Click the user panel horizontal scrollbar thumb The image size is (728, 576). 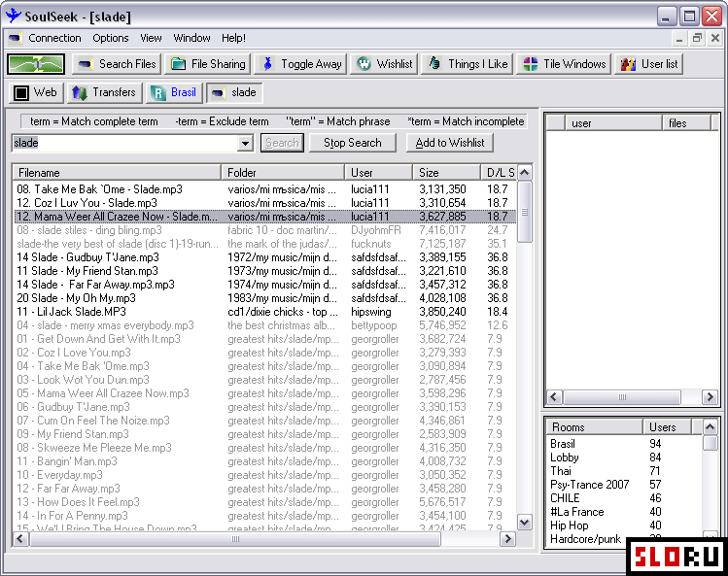click(622, 397)
